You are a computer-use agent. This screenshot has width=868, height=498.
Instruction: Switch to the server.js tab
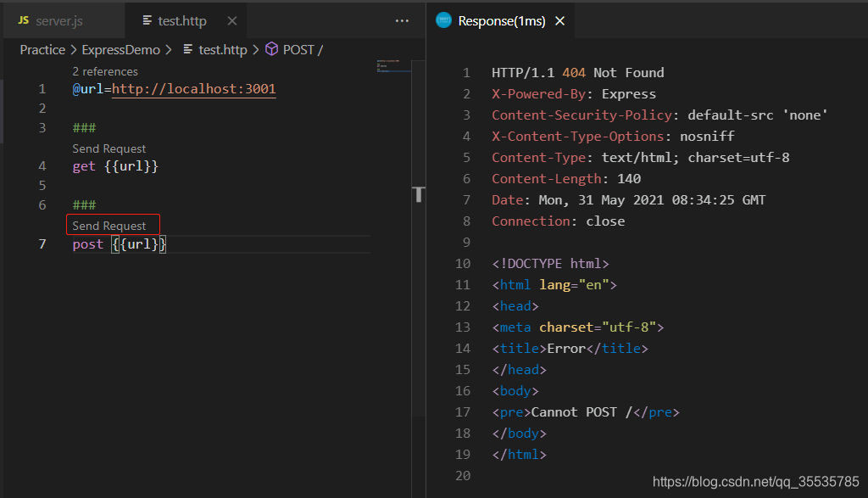tap(59, 19)
